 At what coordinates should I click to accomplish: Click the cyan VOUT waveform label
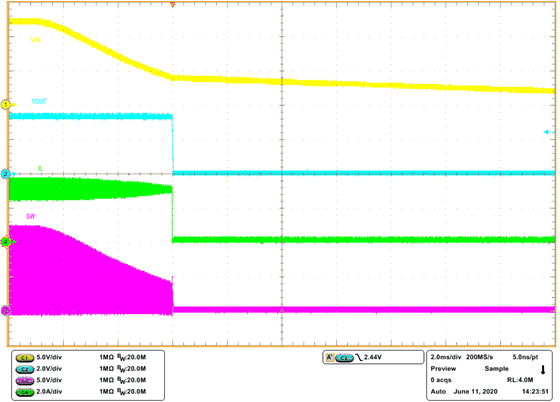39,101
